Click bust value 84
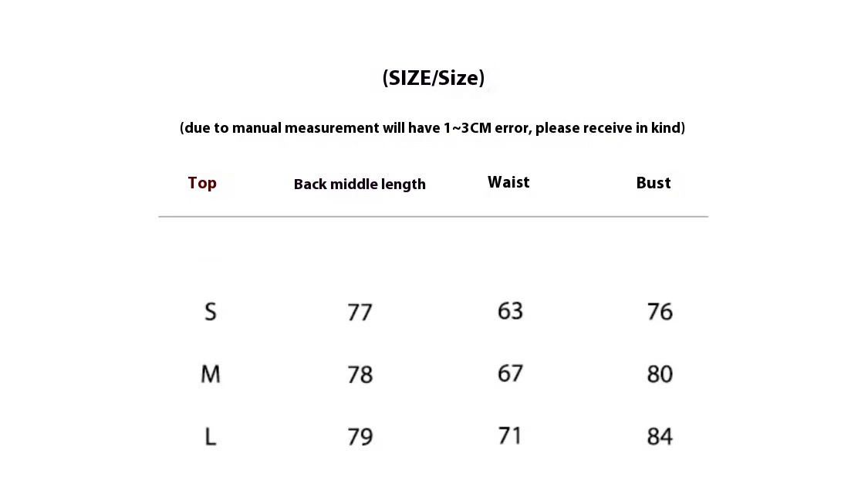This screenshot has width=868, height=484. pos(660,437)
